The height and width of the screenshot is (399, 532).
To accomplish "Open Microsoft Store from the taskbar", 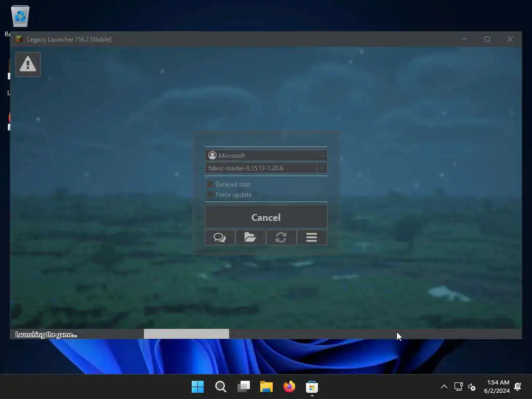I will pyautogui.click(x=312, y=387).
